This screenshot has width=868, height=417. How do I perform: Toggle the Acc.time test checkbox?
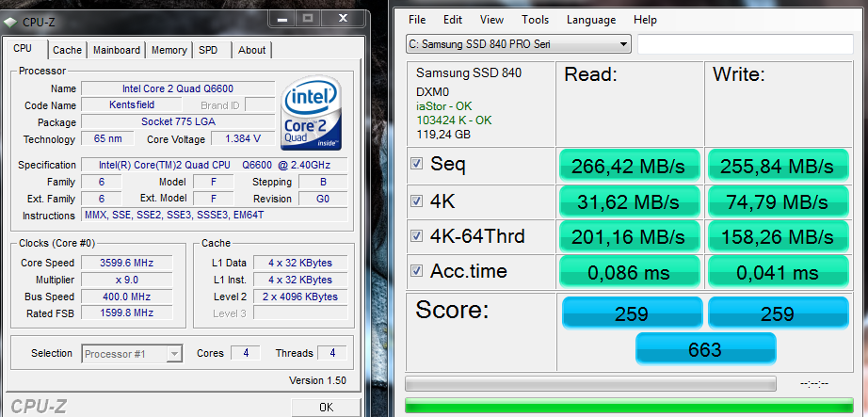tap(417, 271)
